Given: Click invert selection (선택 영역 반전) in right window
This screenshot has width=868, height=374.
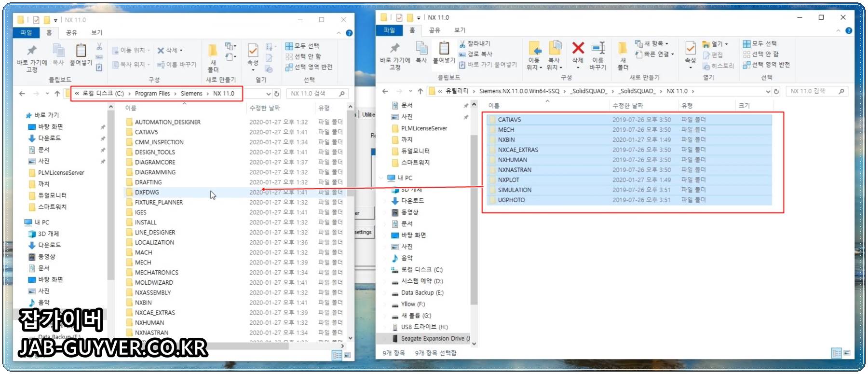Looking at the screenshot, I should tap(767, 65).
